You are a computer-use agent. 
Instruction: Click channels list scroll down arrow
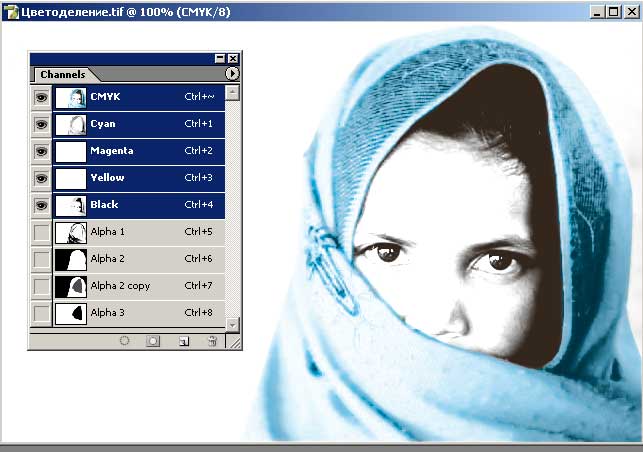point(233,324)
